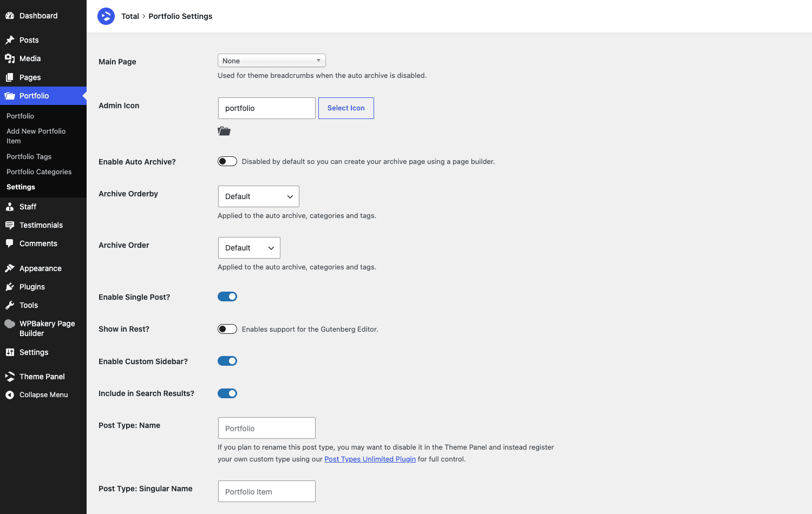Open the Archive Orderby dropdown
The image size is (812, 514).
tap(259, 196)
